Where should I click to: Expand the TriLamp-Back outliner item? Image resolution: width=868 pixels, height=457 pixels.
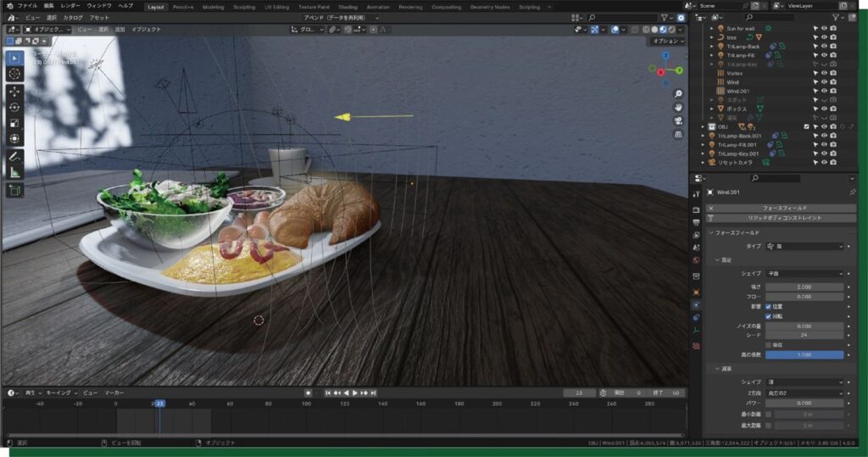click(711, 47)
